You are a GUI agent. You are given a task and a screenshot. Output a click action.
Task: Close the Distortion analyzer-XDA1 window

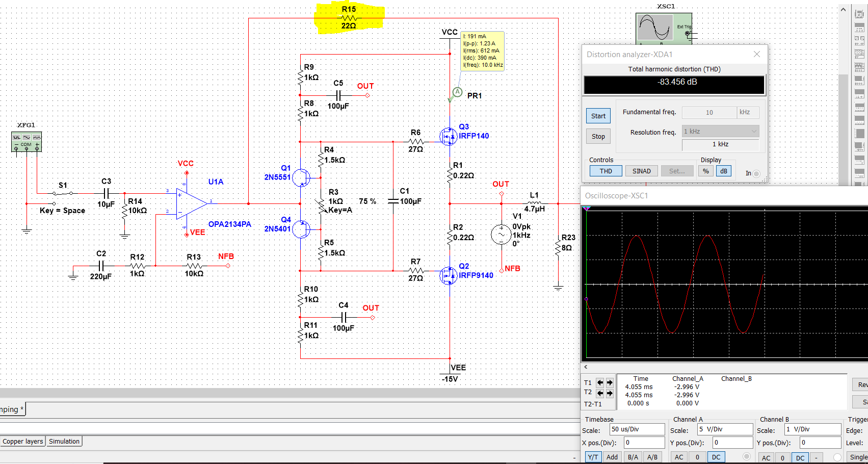click(756, 54)
